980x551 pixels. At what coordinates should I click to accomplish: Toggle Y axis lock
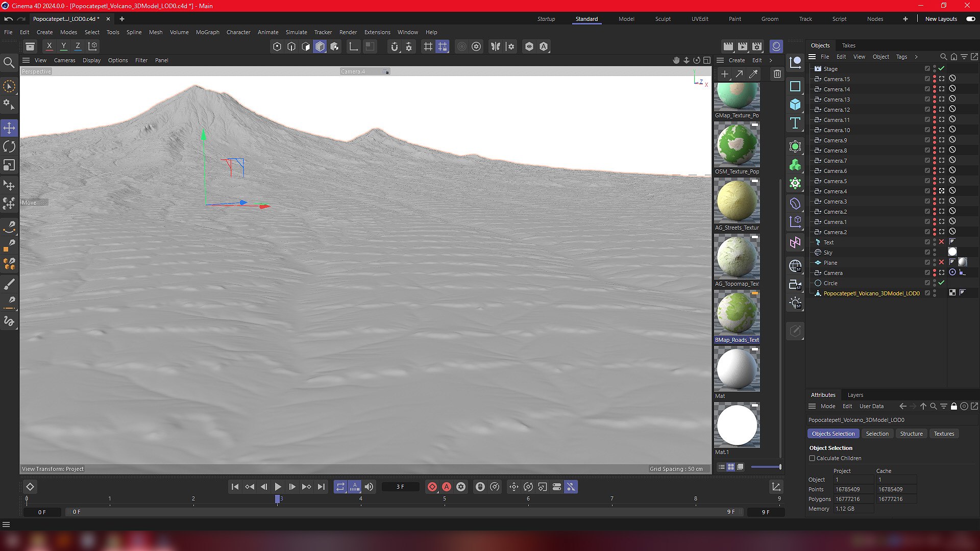(64, 46)
